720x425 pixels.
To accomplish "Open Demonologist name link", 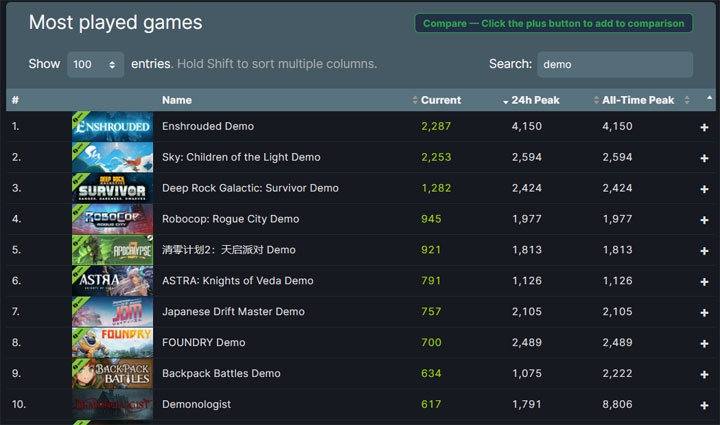I will pyautogui.click(x=196, y=404).
